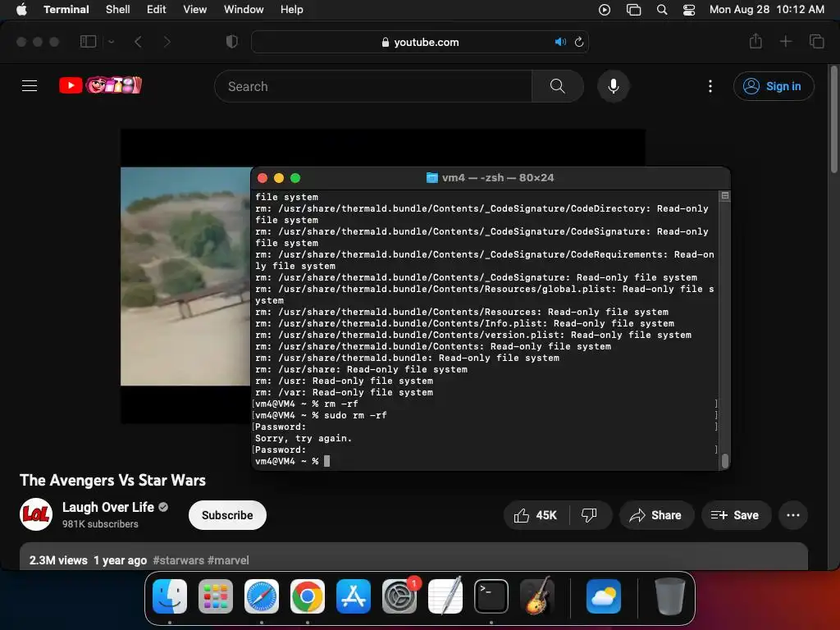Click the Now Playing menu bar icon

[x=605, y=10]
